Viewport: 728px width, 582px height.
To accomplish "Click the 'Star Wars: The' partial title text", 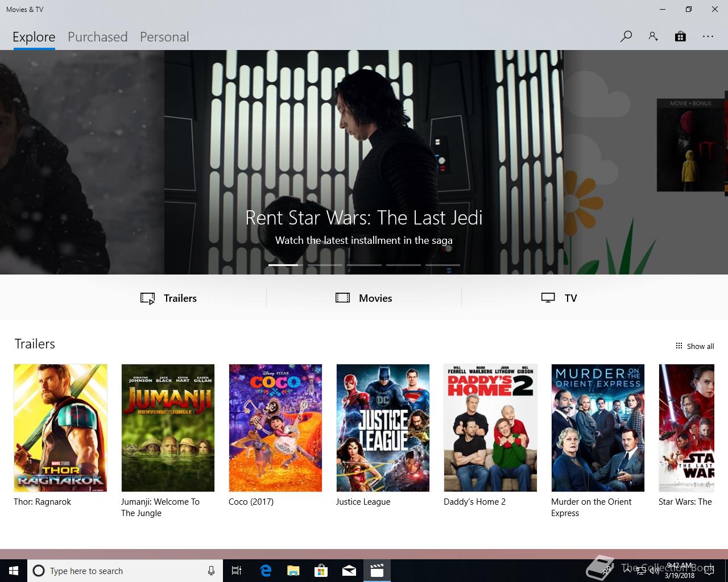I will 685,502.
